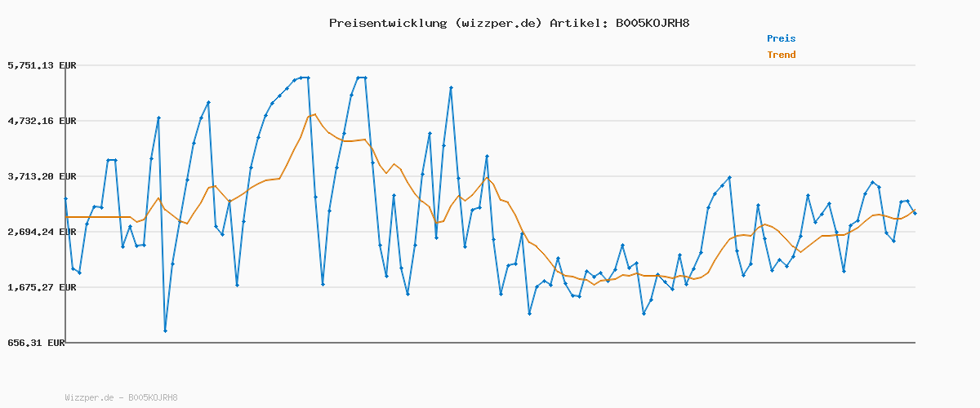Click the 5,751.13 EUR axis label

pyautogui.click(x=42, y=65)
